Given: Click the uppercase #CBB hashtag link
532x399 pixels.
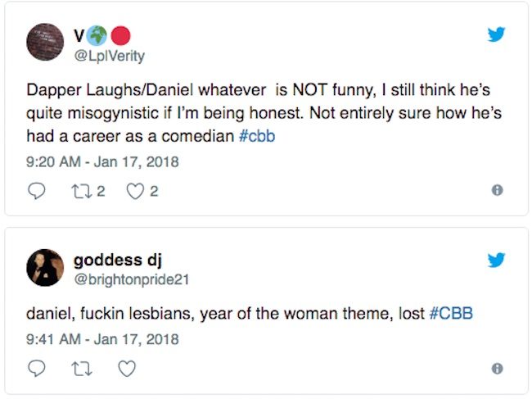Looking at the screenshot, I should (451, 314).
